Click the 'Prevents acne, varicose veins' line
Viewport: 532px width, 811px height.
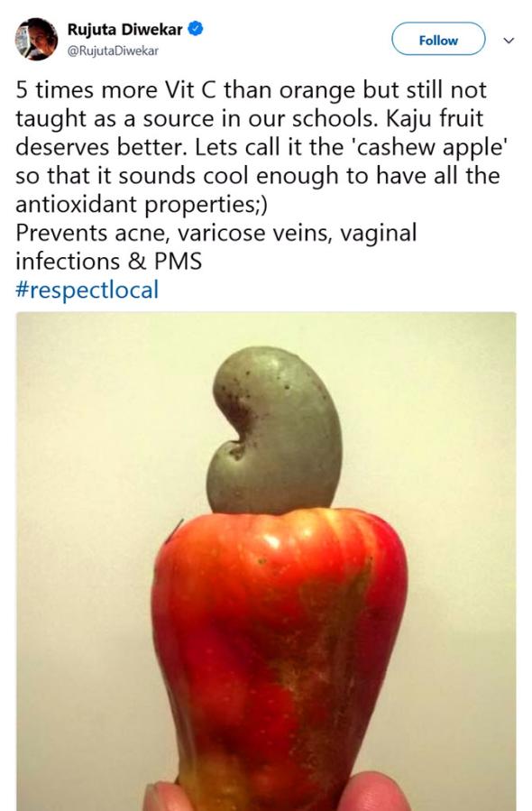tap(216, 234)
